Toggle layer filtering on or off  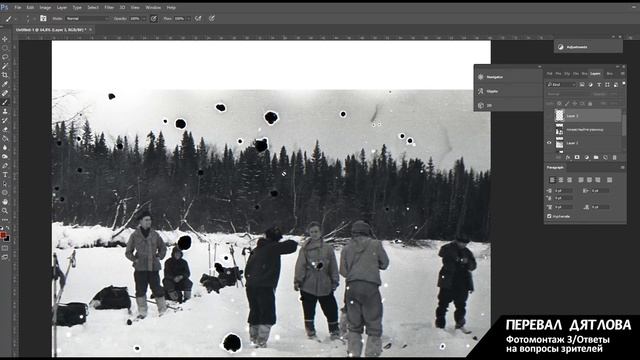(623, 83)
